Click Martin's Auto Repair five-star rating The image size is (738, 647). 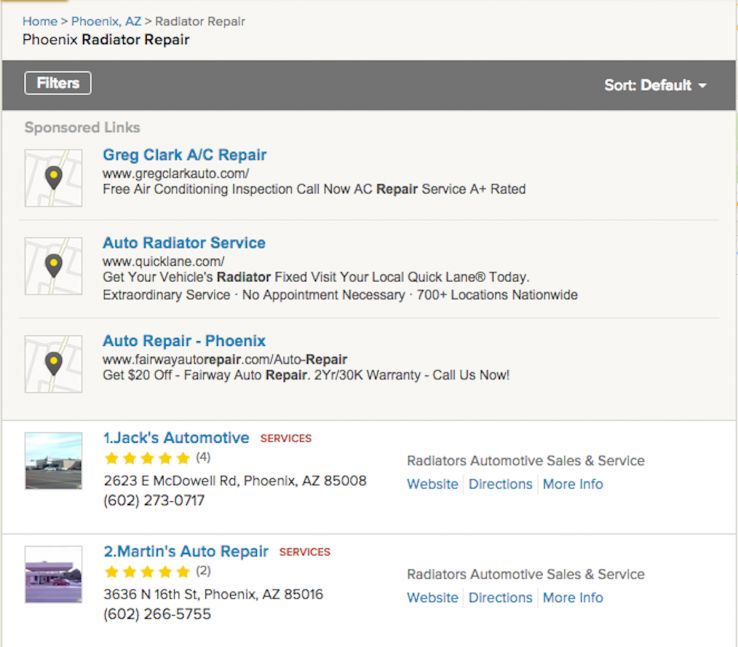147,572
